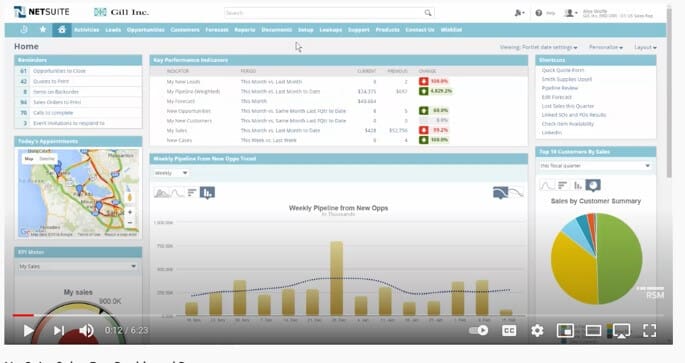Select pie chart in Top 10 Customers
The image size is (685, 363).
(x=593, y=185)
